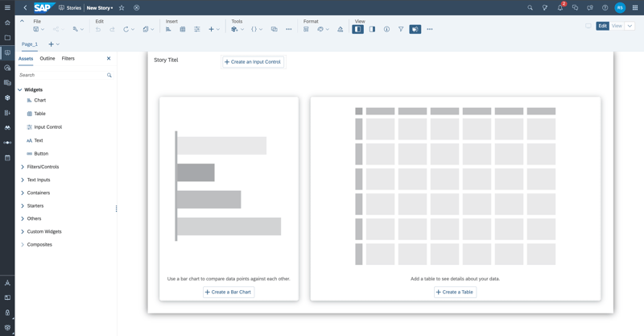This screenshot has width=644, height=336.
Task: Open the notifications bell
Action: [x=559, y=7]
